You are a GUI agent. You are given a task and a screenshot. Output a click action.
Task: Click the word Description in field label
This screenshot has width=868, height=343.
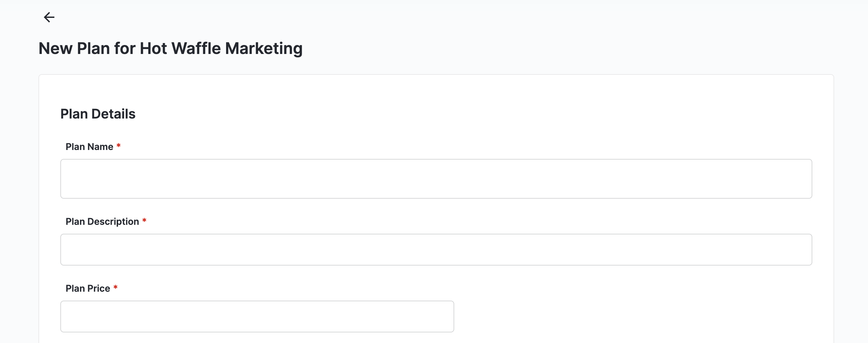113,221
